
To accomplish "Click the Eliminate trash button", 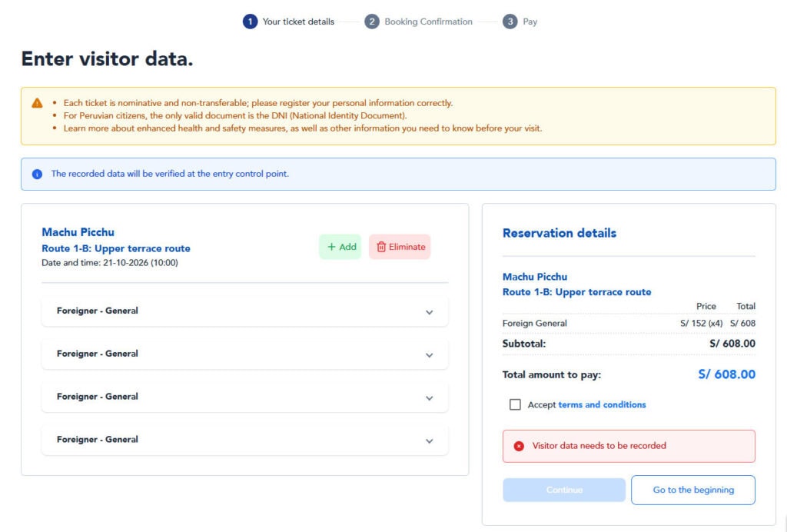I will (x=400, y=247).
